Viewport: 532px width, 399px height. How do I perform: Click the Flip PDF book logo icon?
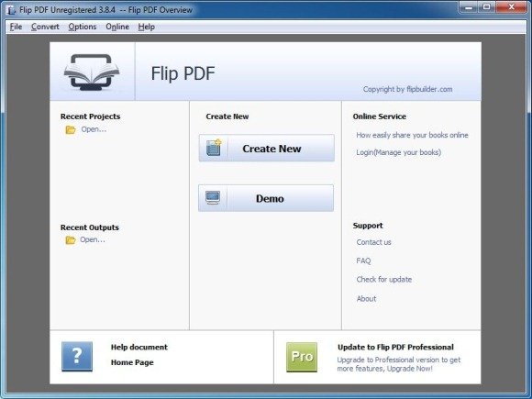[92, 72]
